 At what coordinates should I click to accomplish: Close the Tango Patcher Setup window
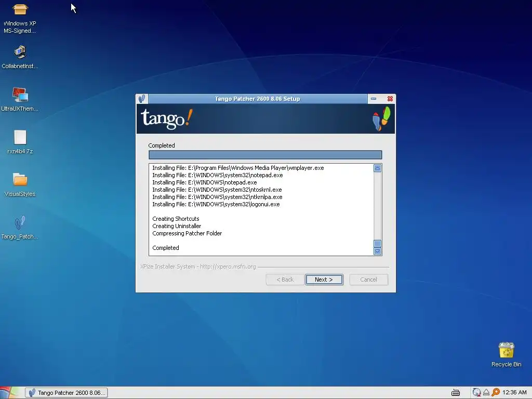tap(390, 99)
